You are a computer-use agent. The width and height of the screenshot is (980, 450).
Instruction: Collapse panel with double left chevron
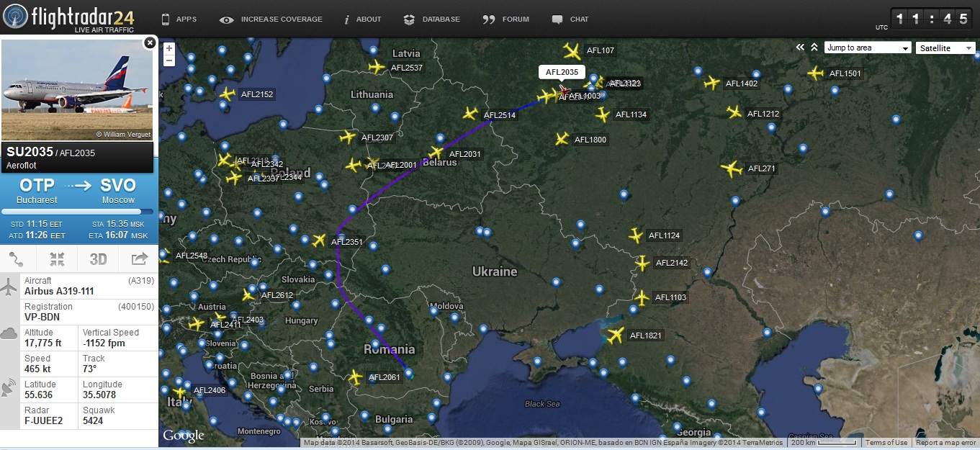point(799,48)
